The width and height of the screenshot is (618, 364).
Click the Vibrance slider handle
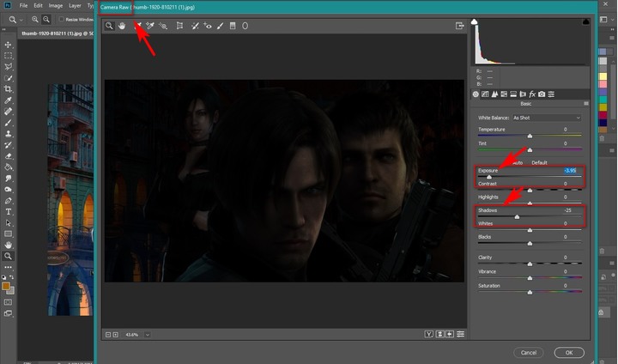pos(530,278)
